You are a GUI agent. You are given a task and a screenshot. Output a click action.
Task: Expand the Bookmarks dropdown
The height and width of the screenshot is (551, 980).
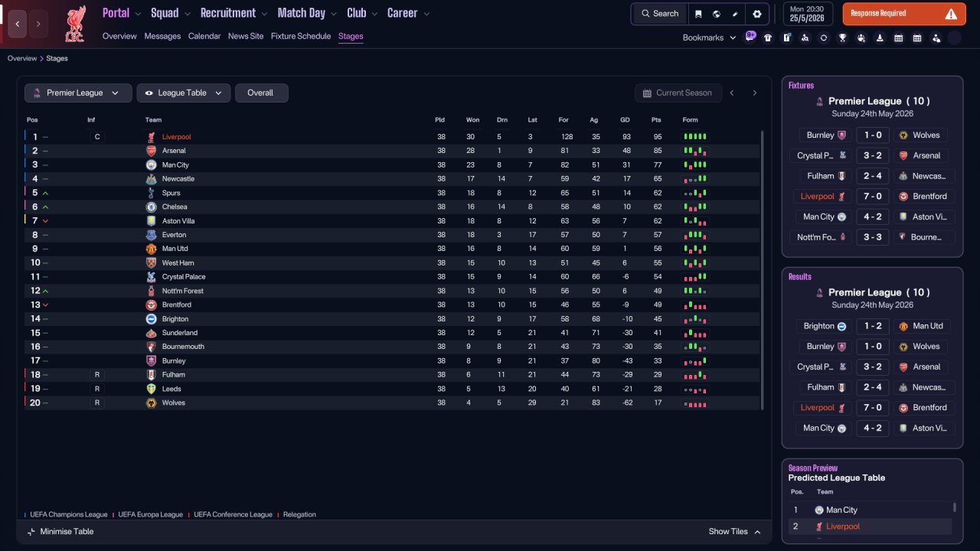point(709,37)
